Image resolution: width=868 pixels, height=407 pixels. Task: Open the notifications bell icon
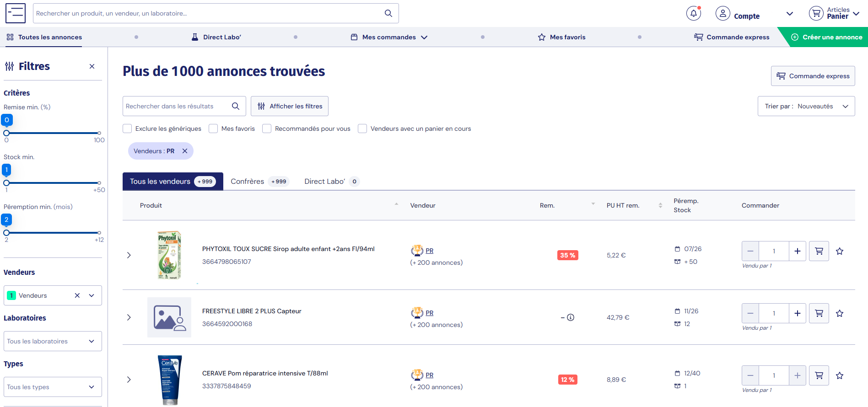click(x=693, y=14)
